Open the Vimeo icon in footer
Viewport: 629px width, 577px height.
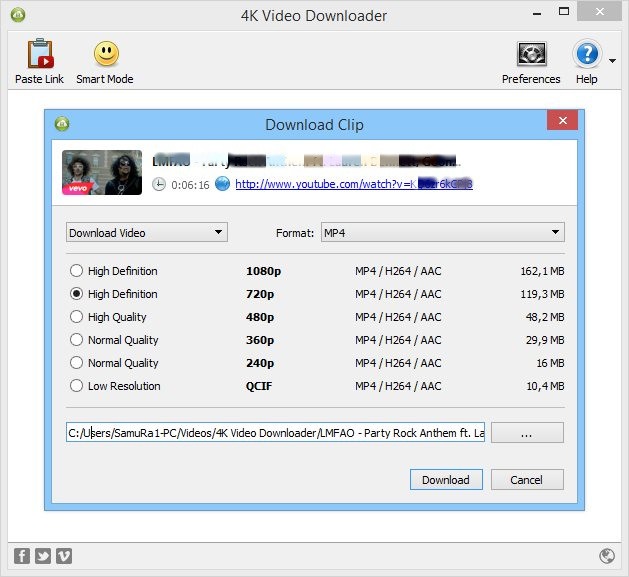point(64,556)
